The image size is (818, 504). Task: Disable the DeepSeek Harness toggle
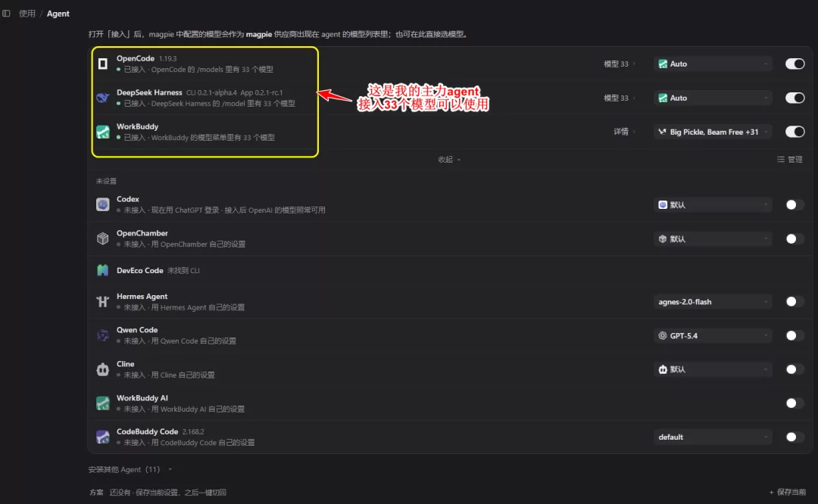pyautogui.click(x=795, y=98)
